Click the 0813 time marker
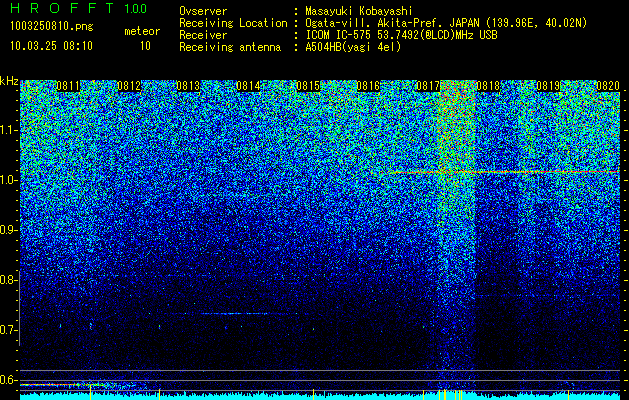Screen dimensions: 629x400 click(188, 86)
